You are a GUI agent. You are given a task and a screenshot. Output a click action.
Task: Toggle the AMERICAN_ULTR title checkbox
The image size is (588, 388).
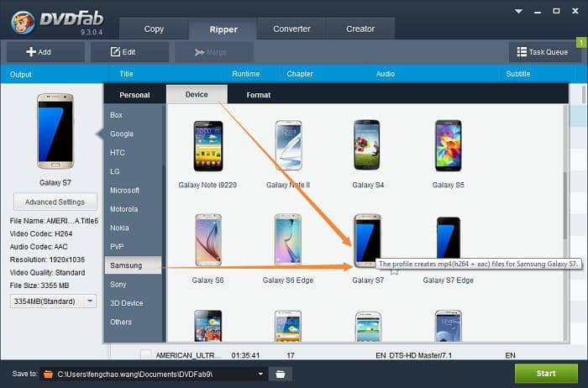tap(145, 354)
